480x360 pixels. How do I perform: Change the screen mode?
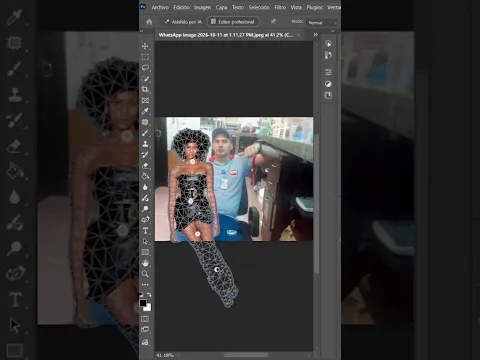145,330
